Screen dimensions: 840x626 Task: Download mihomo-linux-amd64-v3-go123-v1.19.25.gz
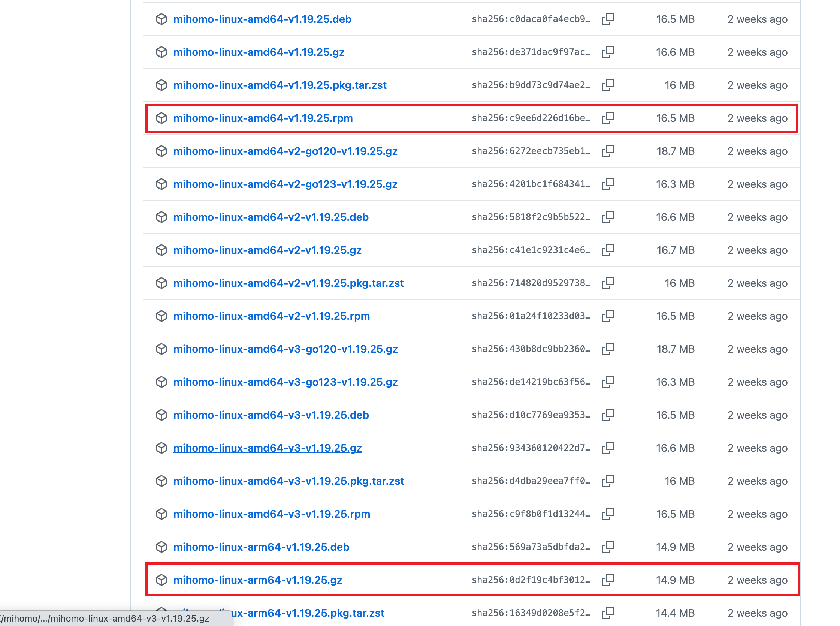[285, 382]
